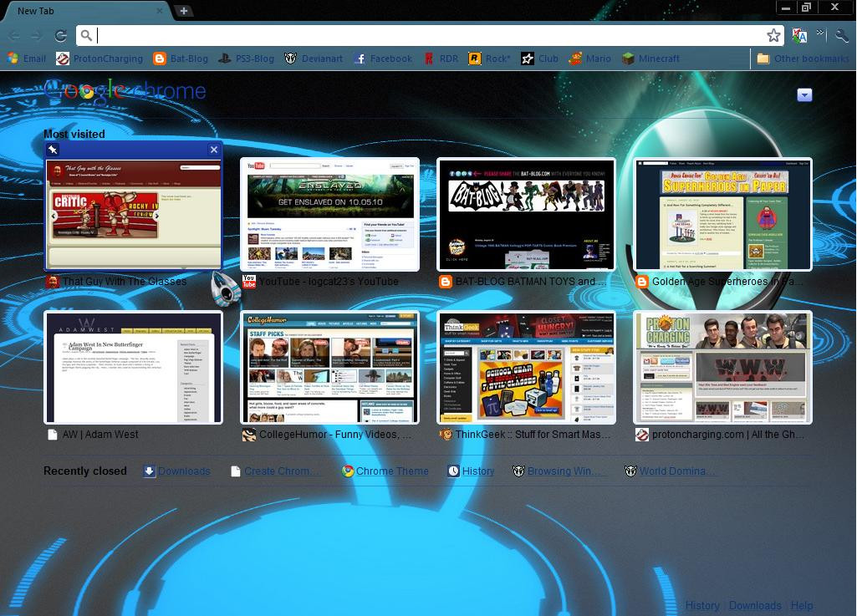Open the ThinkGeek thumbnail

pyautogui.click(x=527, y=367)
